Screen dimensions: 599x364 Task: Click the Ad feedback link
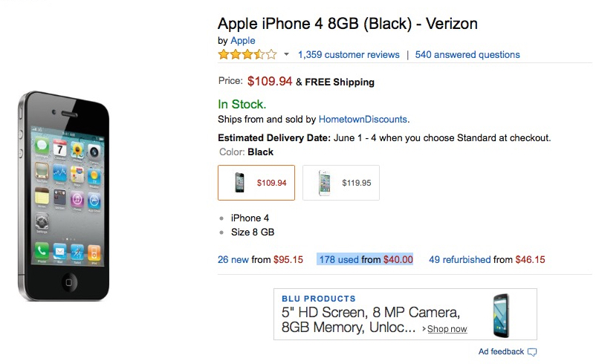point(501,351)
